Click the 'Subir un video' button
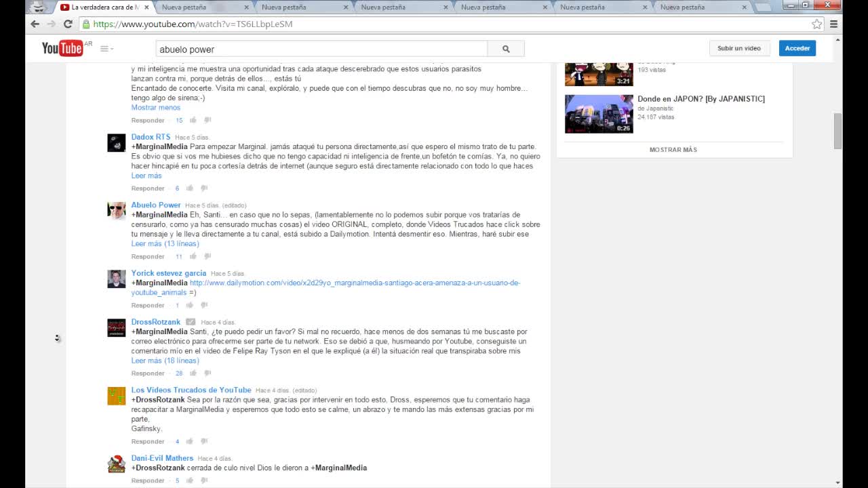Screen dimensions: 868x488 click(x=739, y=48)
